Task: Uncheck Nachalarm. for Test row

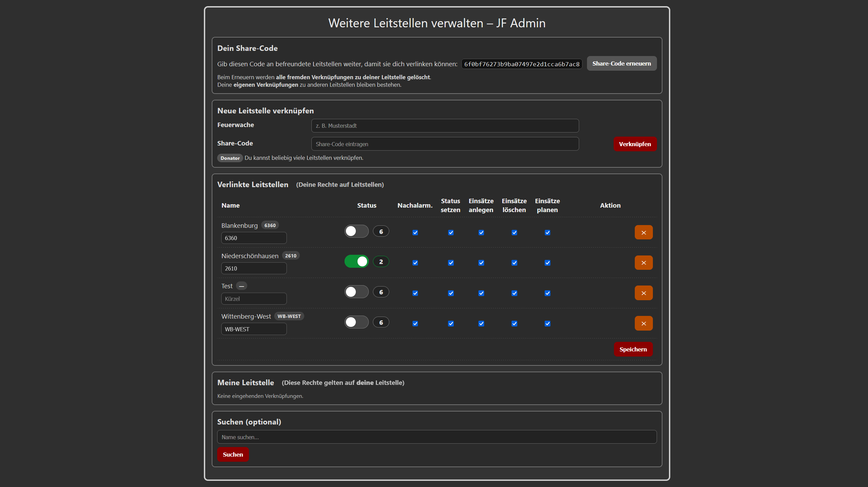Action: 415,293
